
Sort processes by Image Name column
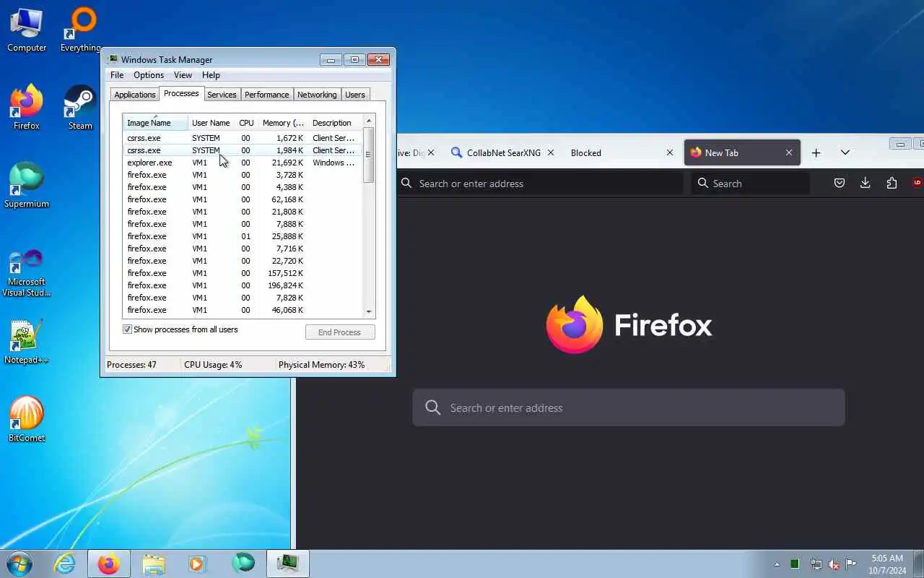(155, 123)
